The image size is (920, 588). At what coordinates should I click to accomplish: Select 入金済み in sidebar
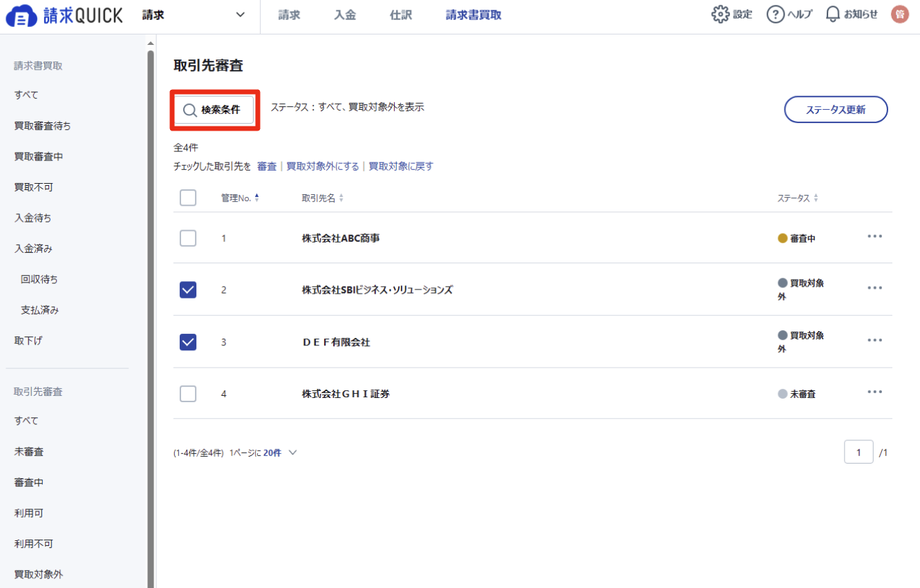click(33, 249)
